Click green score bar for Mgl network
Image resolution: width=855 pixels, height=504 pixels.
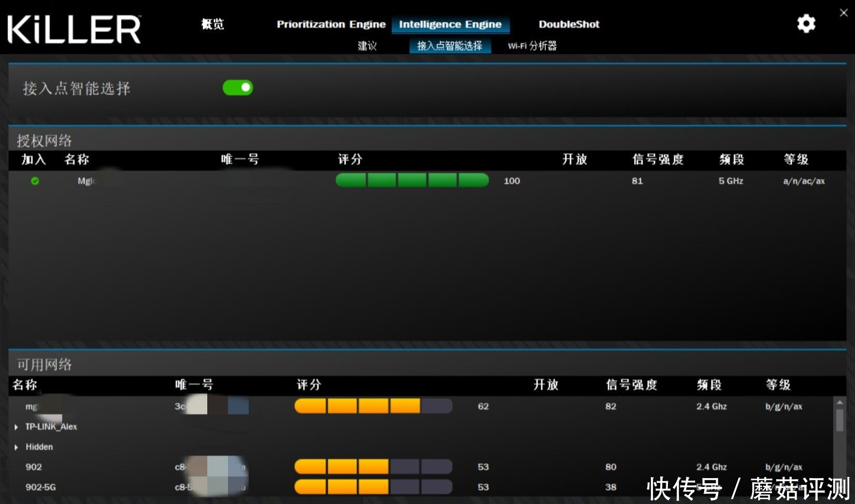tap(412, 180)
